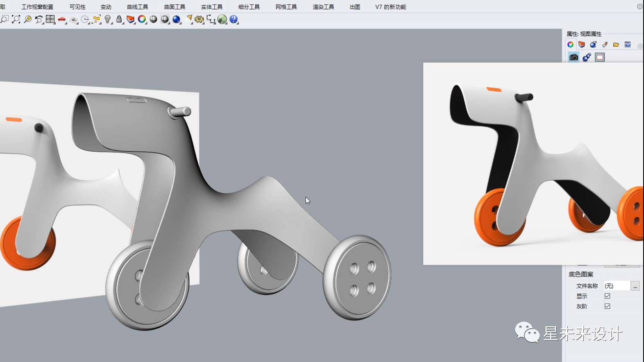Toggle the 灰阶 grayscale checkbox
The image size is (644, 362).
pos(608,306)
